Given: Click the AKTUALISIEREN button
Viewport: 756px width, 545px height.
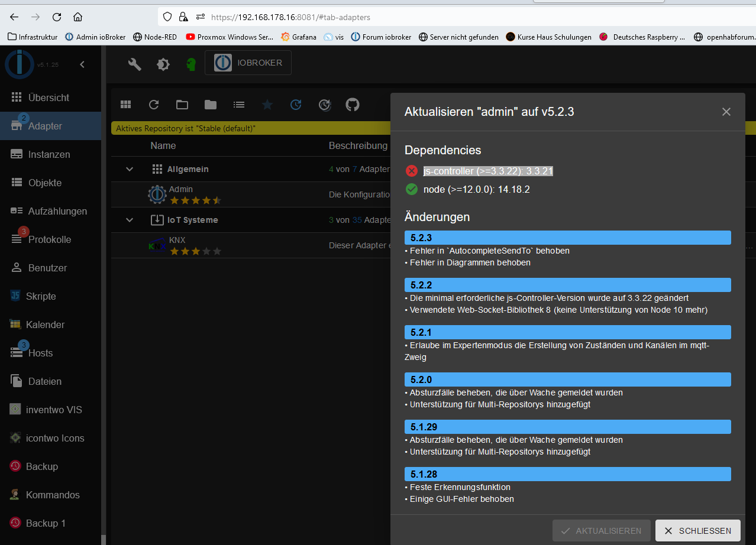Looking at the screenshot, I should 602,531.
